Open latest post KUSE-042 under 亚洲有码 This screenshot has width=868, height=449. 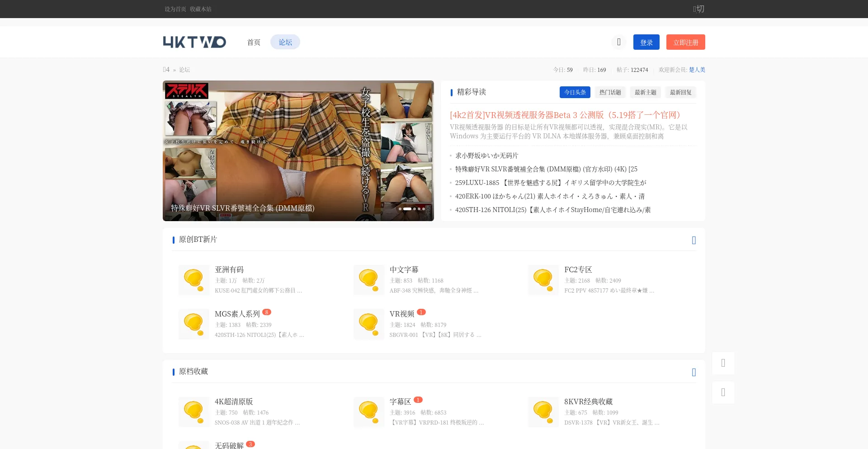(x=259, y=290)
